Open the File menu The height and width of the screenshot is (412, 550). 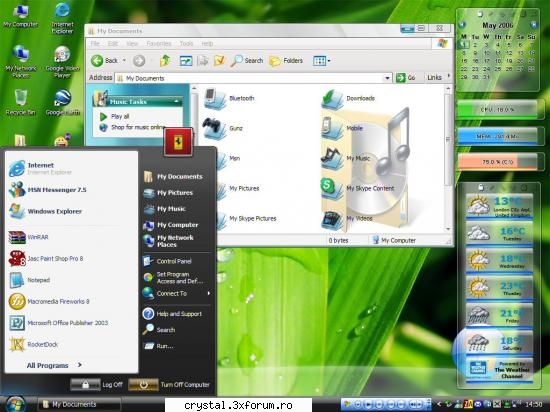95,43
